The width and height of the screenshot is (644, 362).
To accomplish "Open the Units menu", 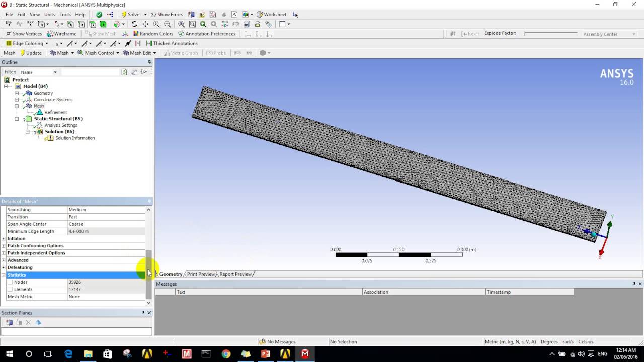I will 49,14.
